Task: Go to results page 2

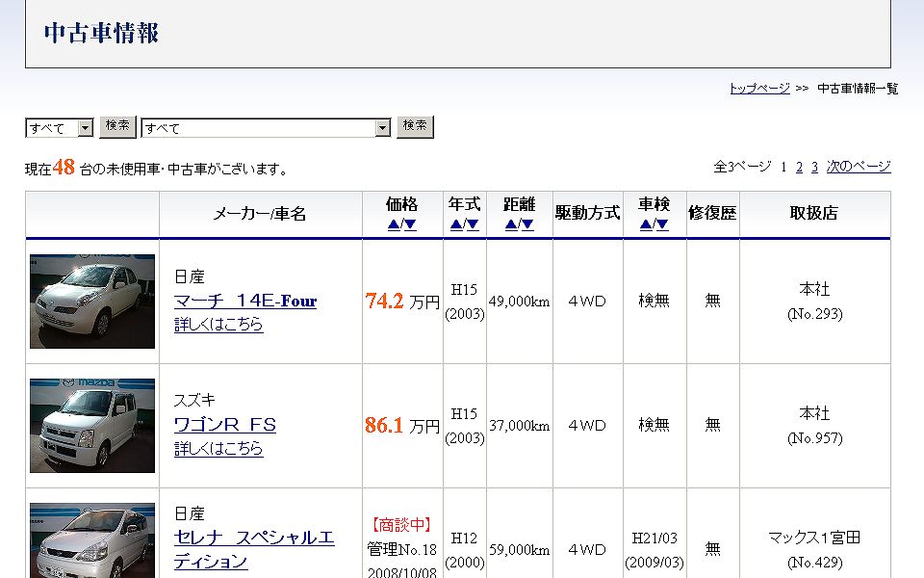Action: coord(799,168)
